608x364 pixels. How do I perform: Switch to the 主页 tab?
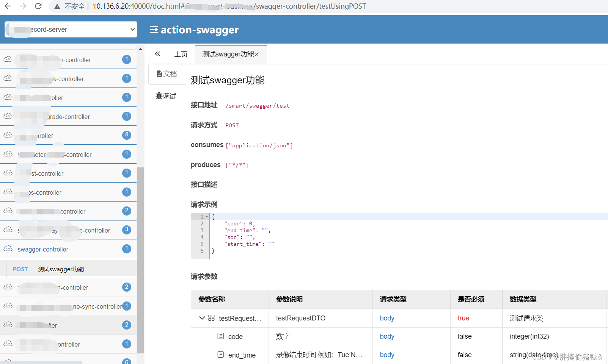pos(181,54)
